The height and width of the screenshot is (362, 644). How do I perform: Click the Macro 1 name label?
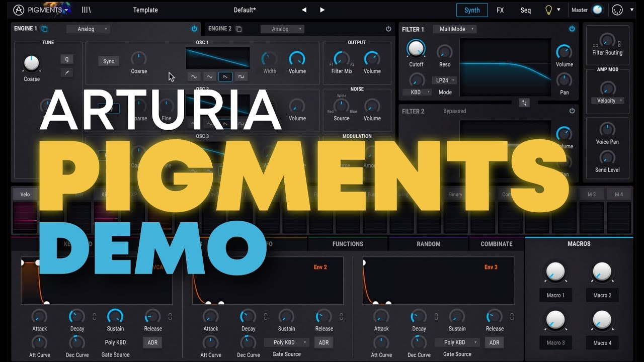coord(556,295)
